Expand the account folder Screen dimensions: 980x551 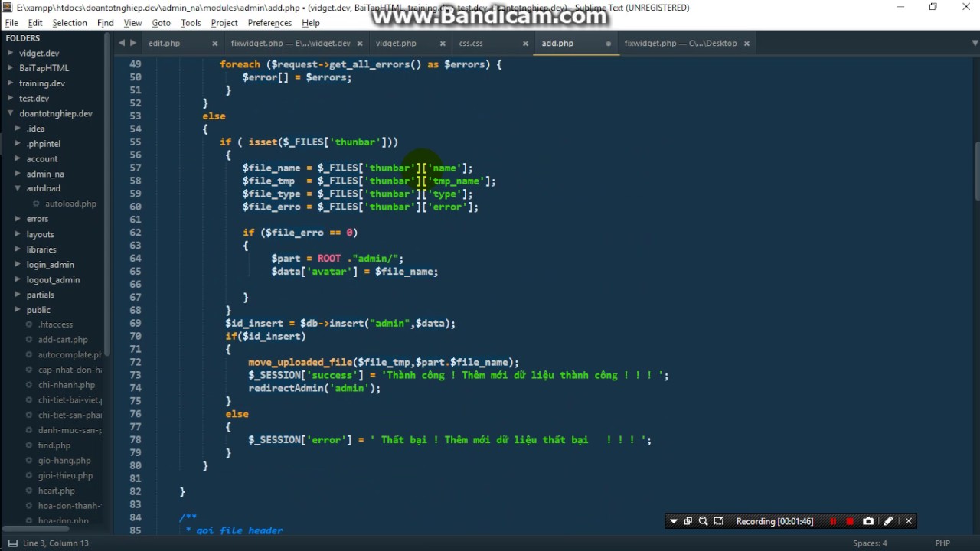pyautogui.click(x=18, y=158)
